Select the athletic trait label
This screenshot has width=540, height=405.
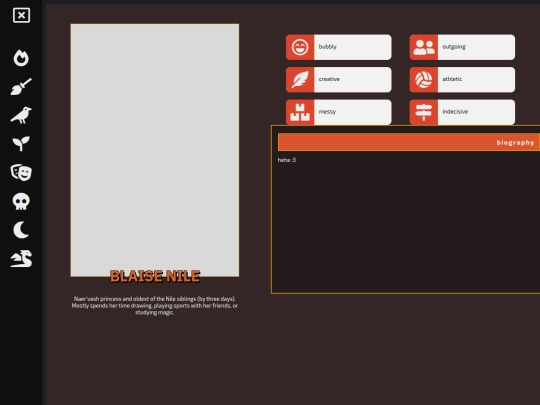click(x=452, y=79)
